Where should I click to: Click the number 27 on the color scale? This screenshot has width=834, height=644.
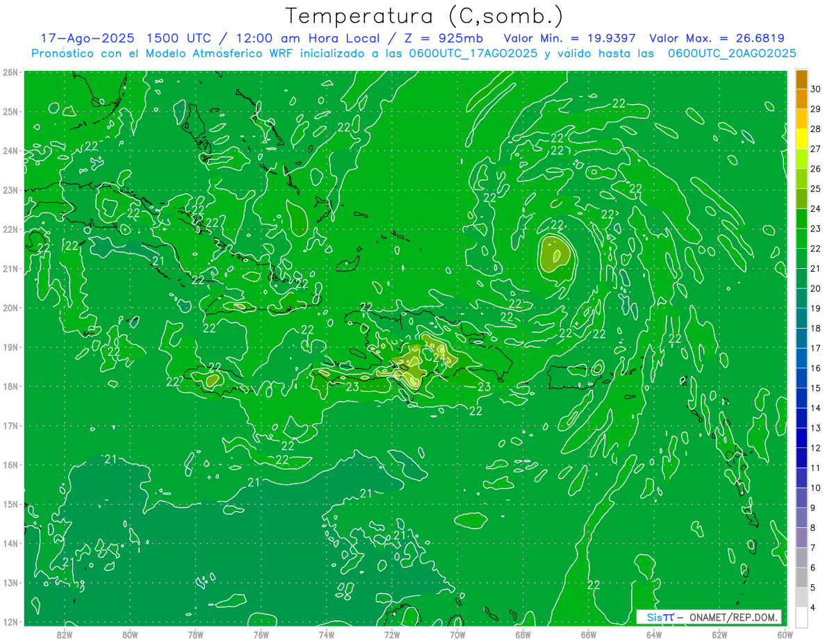[x=816, y=149]
